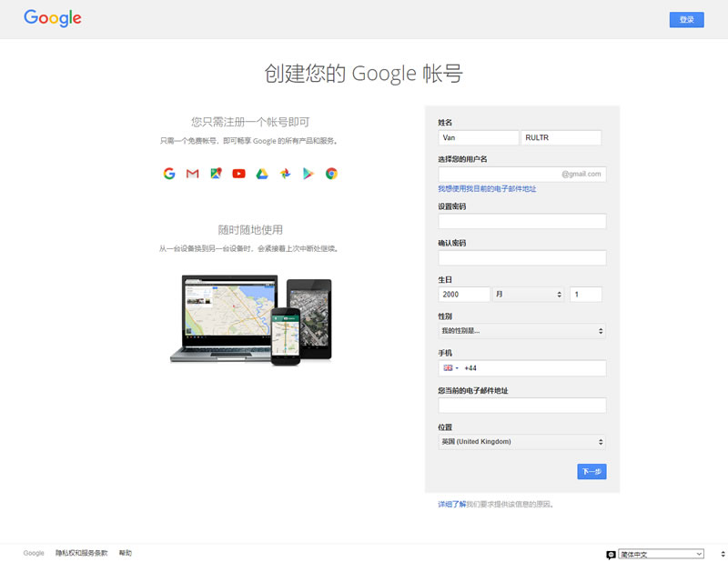728x562 pixels.
Task: Click the devices laptop and phones image
Action: tap(251, 319)
